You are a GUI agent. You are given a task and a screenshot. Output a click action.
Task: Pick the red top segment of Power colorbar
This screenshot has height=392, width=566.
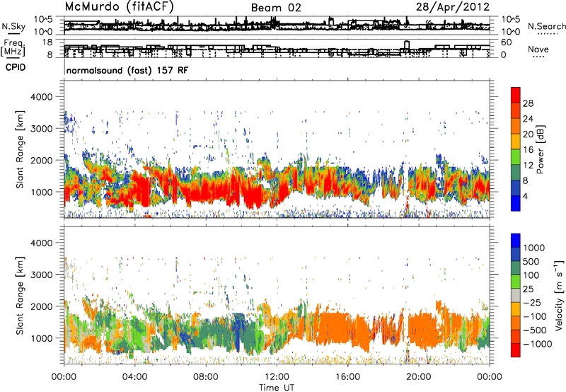tap(516, 95)
